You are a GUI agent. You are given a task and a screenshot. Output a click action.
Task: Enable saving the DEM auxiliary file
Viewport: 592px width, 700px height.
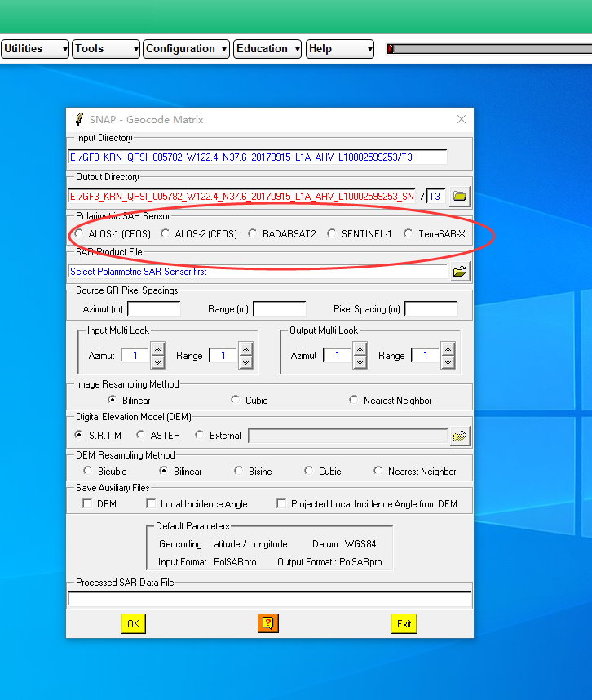click(x=87, y=503)
